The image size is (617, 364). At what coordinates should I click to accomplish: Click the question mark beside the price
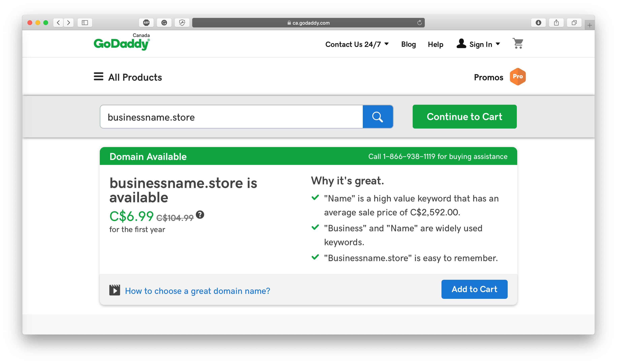pos(200,215)
